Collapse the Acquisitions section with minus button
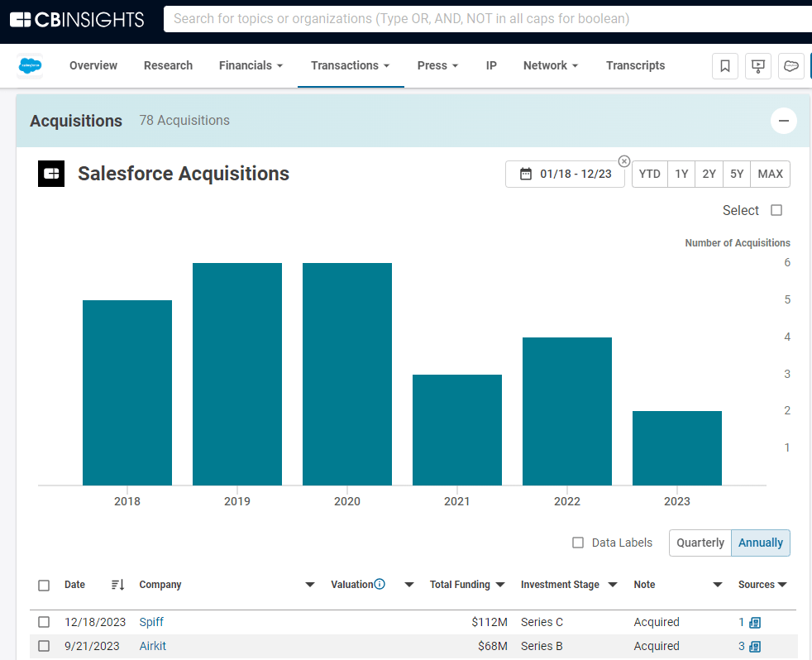812x660 pixels. point(784,121)
